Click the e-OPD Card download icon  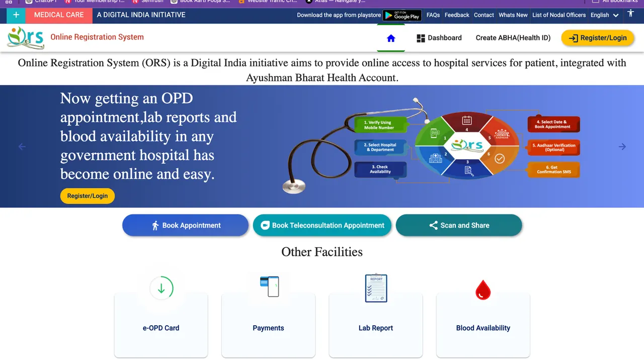pos(162,289)
